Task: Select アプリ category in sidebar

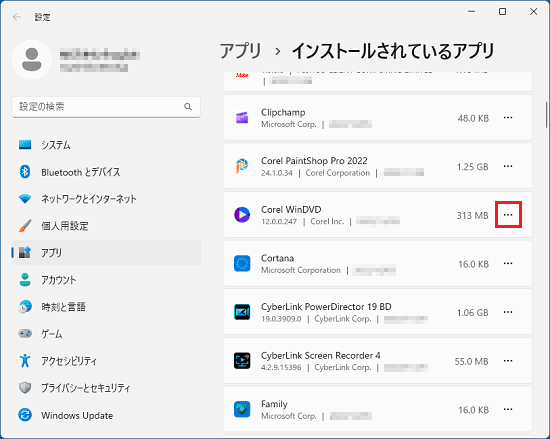Action: tap(106, 252)
